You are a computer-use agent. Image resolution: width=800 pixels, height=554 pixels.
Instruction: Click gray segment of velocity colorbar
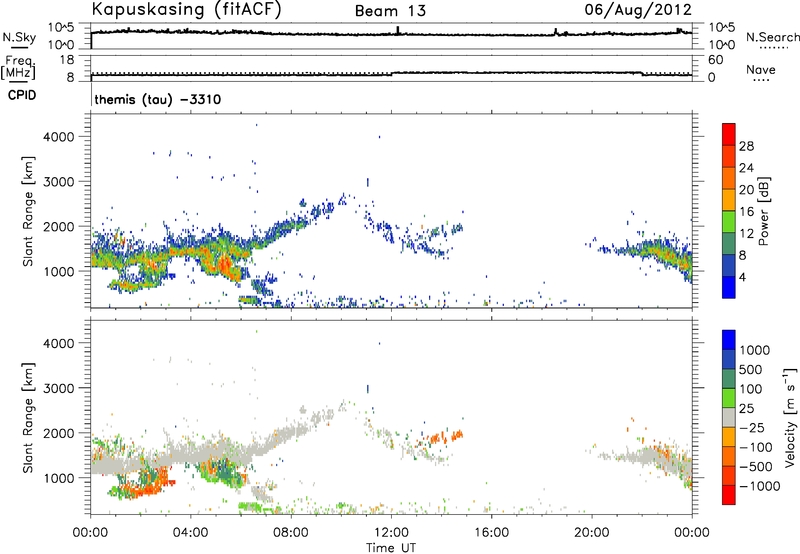(729, 417)
